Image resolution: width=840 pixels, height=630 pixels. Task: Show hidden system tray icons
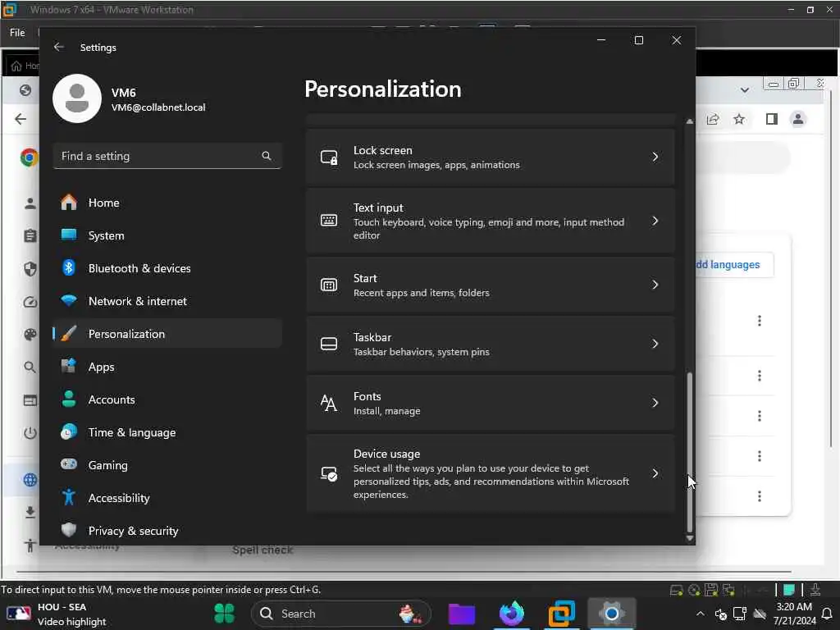pos(701,614)
